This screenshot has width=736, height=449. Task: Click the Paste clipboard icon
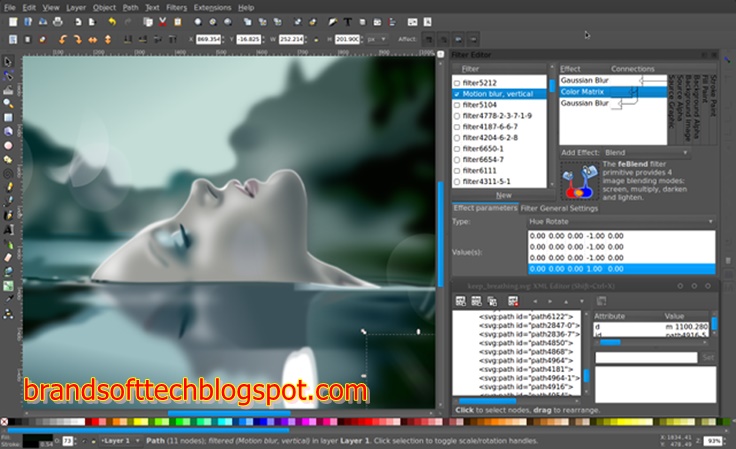pyautogui.click(x=177, y=22)
